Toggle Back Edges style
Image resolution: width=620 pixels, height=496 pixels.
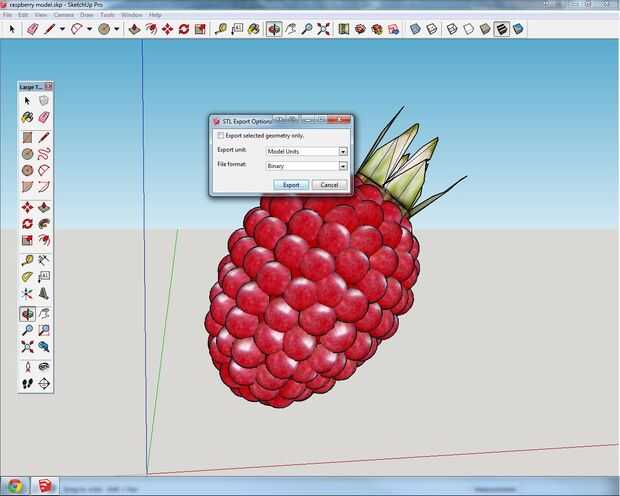432,29
